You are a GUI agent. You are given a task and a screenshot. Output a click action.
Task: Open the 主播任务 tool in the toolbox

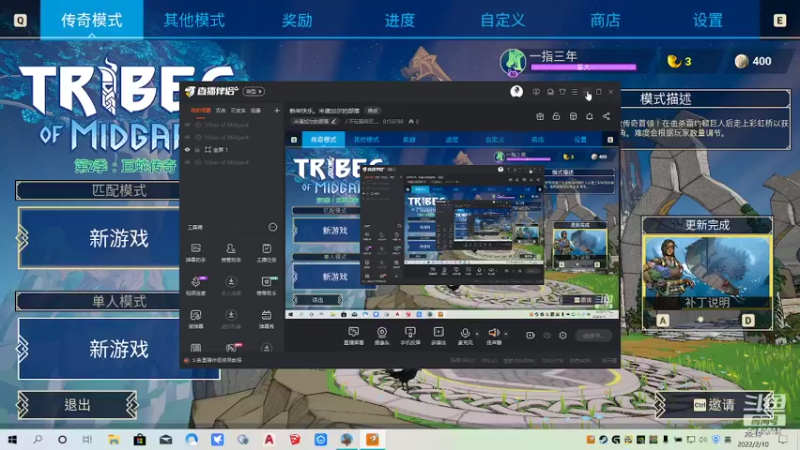266,253
